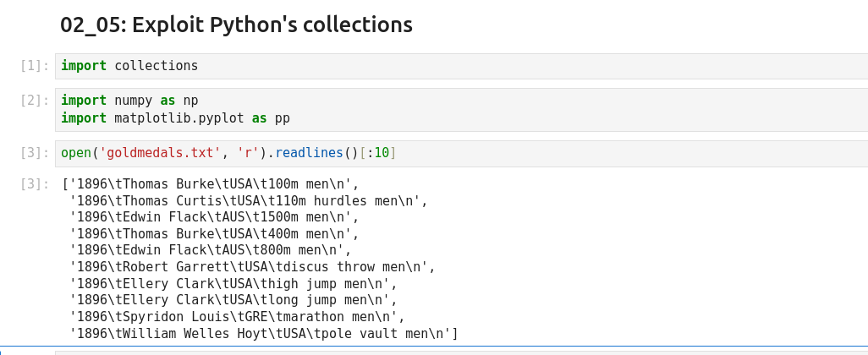This screenshot has width=868, height=355.
Task: Click output line for Thomas Burke 100m men
Action: click(212, 183)
